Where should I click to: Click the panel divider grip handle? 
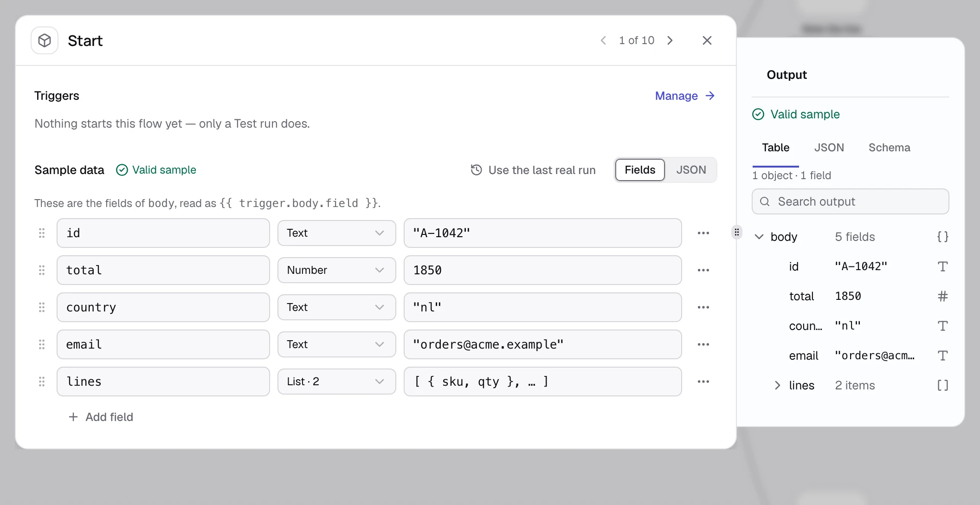coord(737,232)
